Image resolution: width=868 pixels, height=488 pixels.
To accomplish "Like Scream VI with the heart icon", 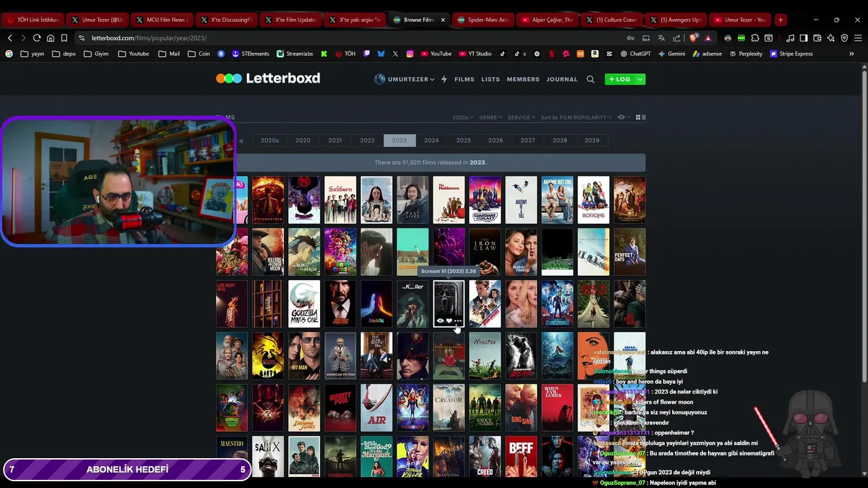I will click(449, 321).
